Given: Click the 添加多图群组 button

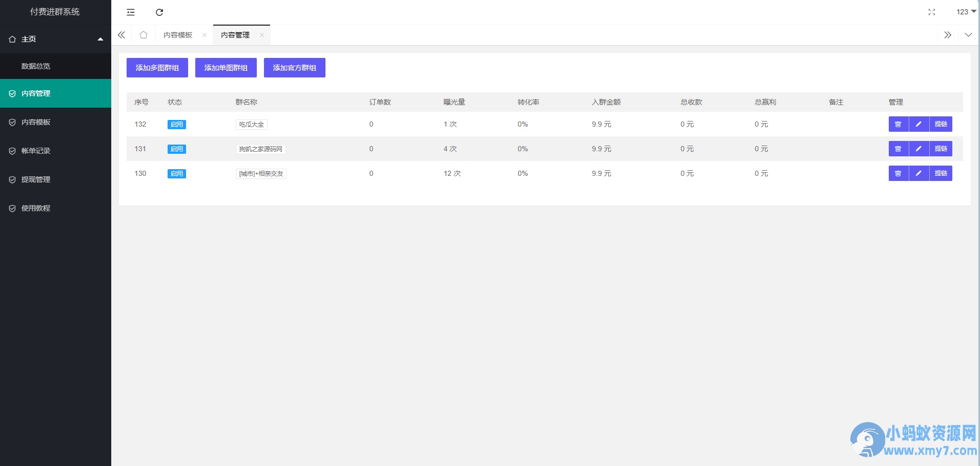Looking at the screenshot, I should tap(157, 68).
